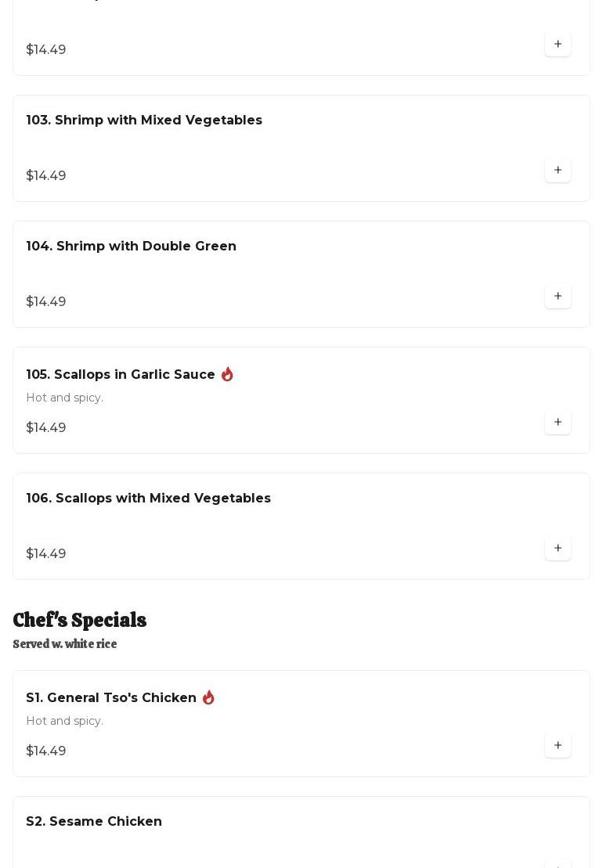Open 104. Shrimp with Double Green title
The width and height of the screenshot is (603, 868).
132,246
